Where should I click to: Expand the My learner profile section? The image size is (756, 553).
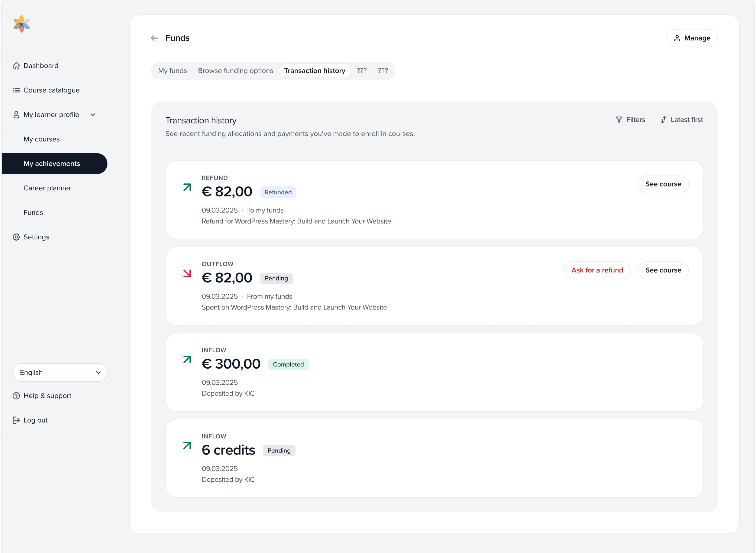tap(93, 115)
